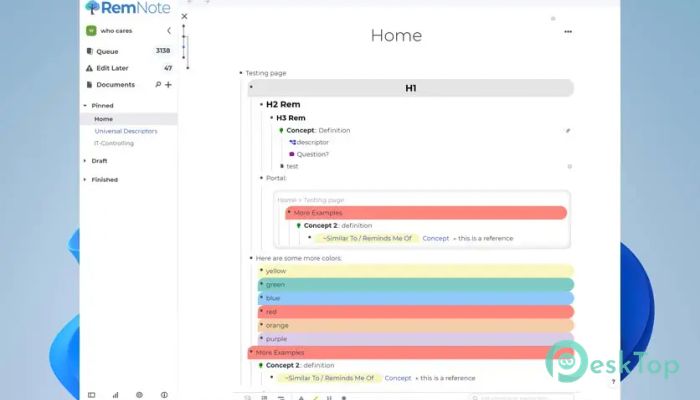Open IT-Controlling pinned document
The width and height of the screenshot is (700, 400).
pos(114,143)
